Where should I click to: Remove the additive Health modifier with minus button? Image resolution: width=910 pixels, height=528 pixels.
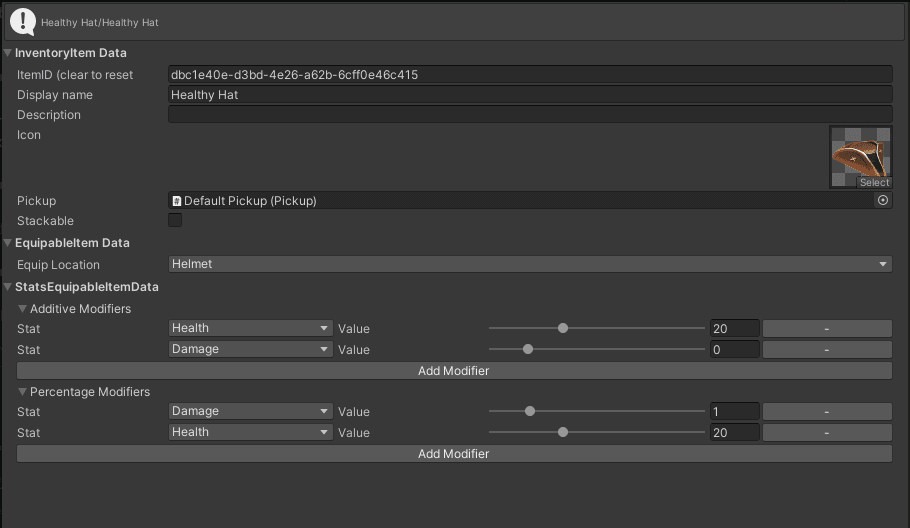(827, 328)
